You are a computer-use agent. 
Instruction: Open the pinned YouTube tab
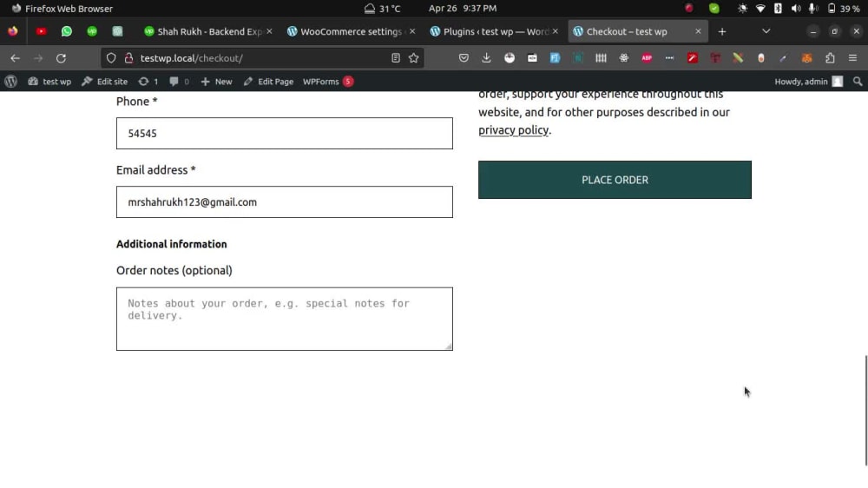(41, 31)
